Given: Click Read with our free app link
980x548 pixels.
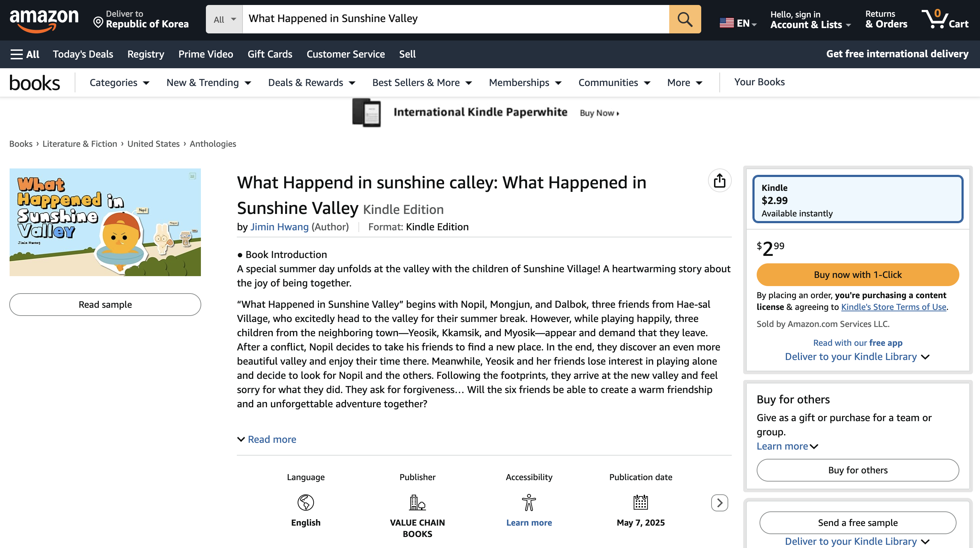Looking at the screenshot, I should (x=858, y=343).
